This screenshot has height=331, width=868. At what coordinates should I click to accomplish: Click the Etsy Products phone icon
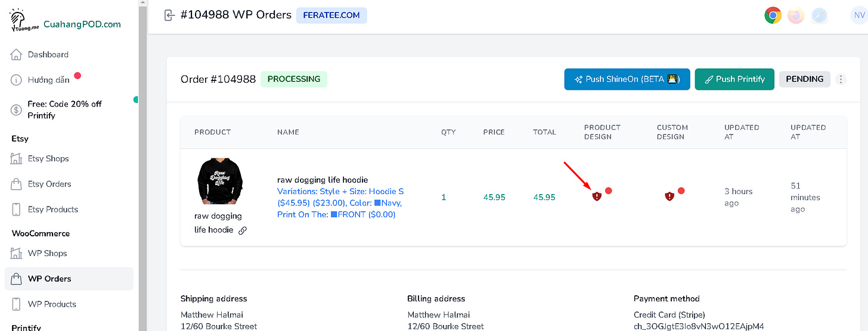[17, 210]
